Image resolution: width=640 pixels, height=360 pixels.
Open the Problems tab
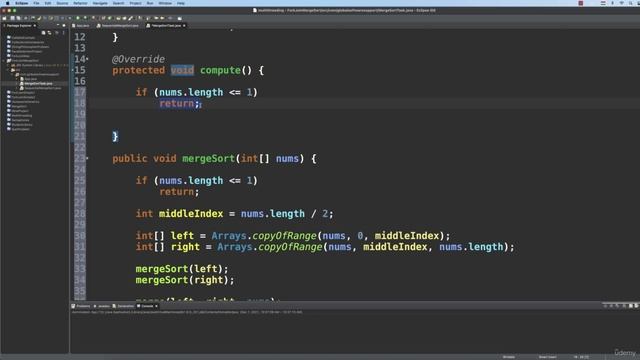coord(81,306)
